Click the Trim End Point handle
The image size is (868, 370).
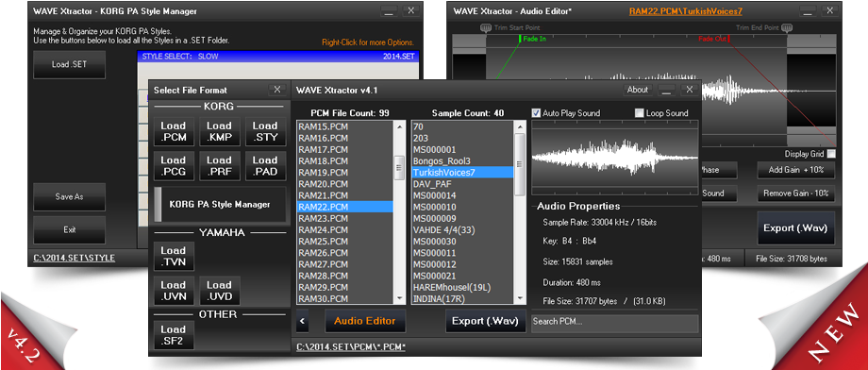coord(787,27)
